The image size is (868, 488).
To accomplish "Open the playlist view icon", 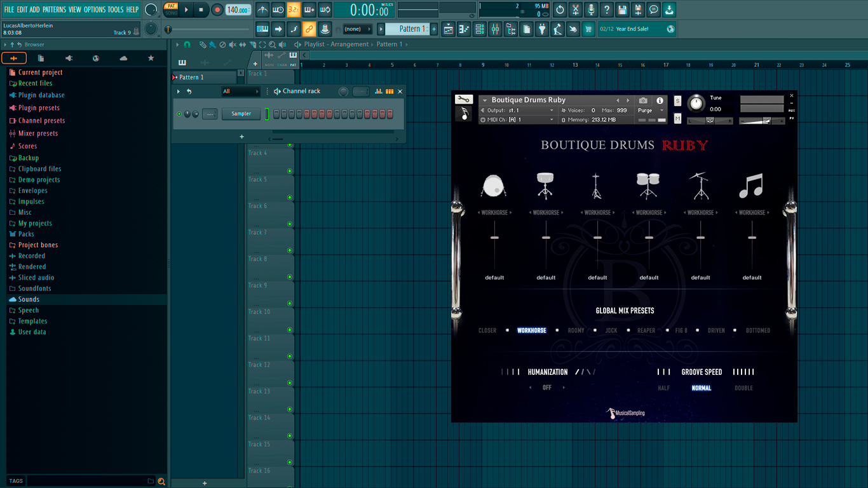I will pos(449,29).
